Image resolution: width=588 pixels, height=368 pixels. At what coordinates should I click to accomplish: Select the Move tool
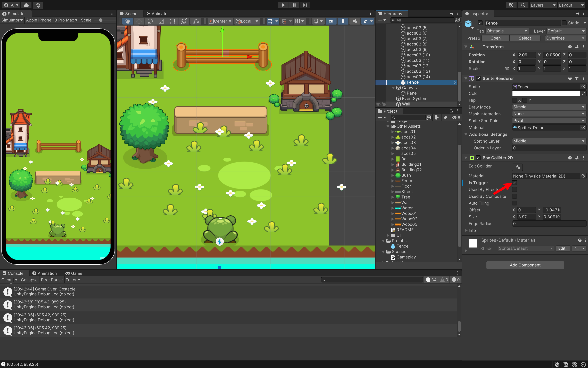(x=139, y=21)
